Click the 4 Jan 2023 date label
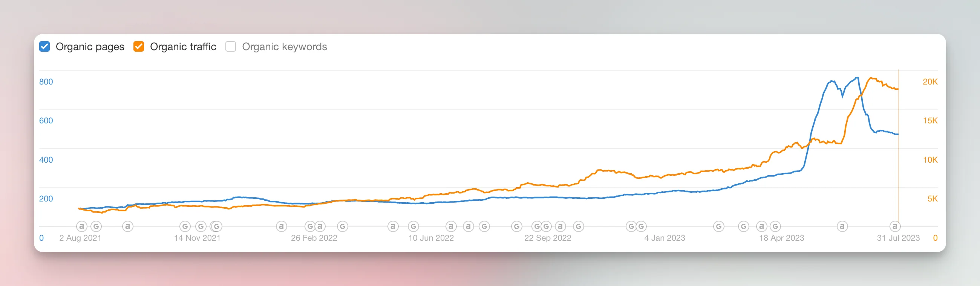The height and width of the screenshot is (286, 980). click(664, 238)
